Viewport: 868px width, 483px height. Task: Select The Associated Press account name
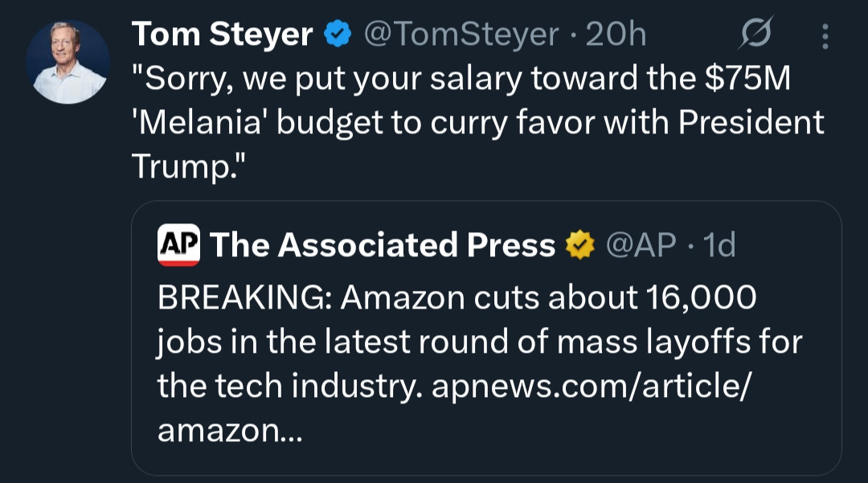tap(383, 245)
